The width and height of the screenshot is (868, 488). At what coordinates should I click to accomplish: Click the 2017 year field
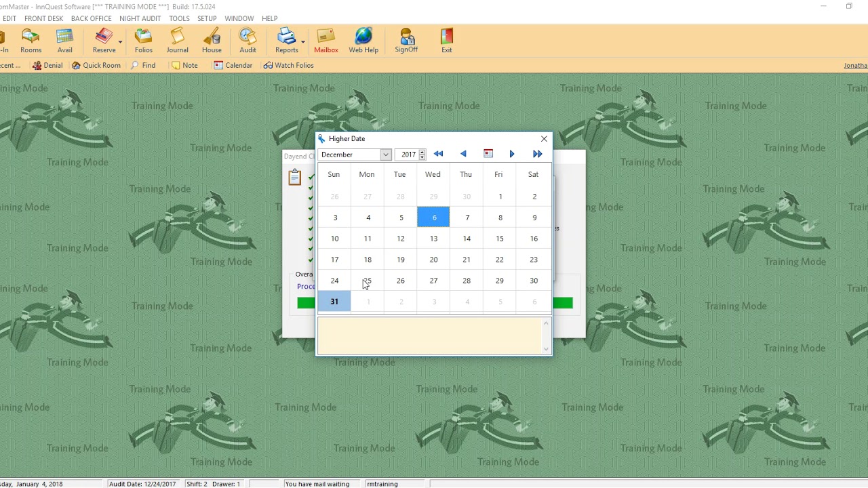point(407,155)
